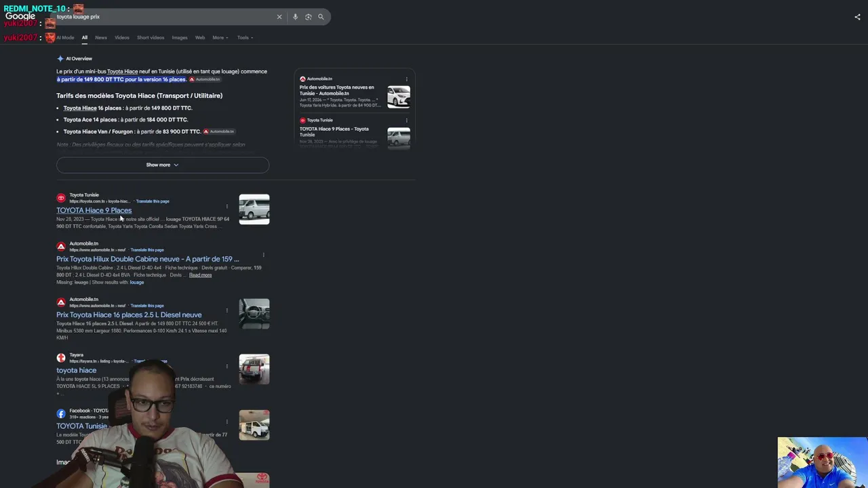Click the search box containing toyota louage prix
The height and width of the screenshot is (488, 868).
pos(165,17)
